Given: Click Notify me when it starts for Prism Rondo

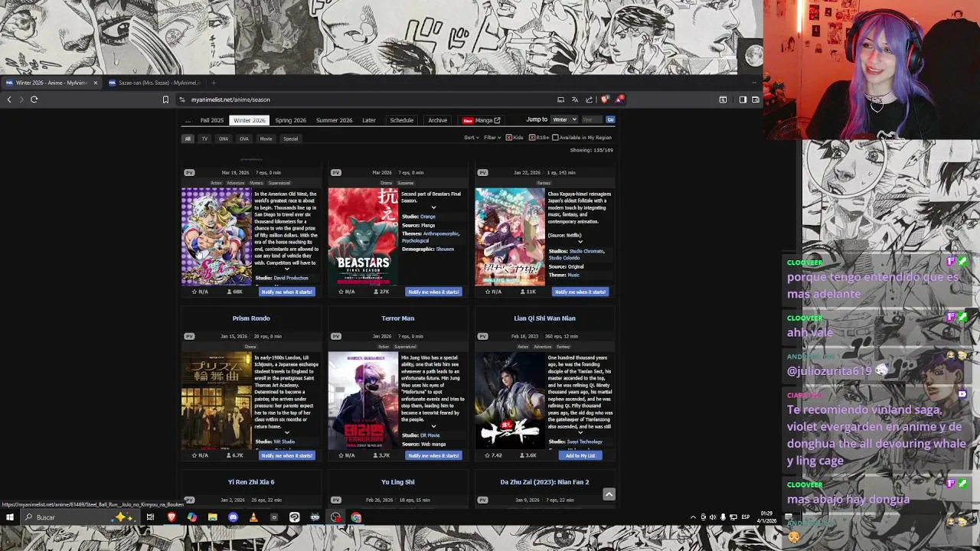Looking at the screenshot, I should click(x=287, y=455).
